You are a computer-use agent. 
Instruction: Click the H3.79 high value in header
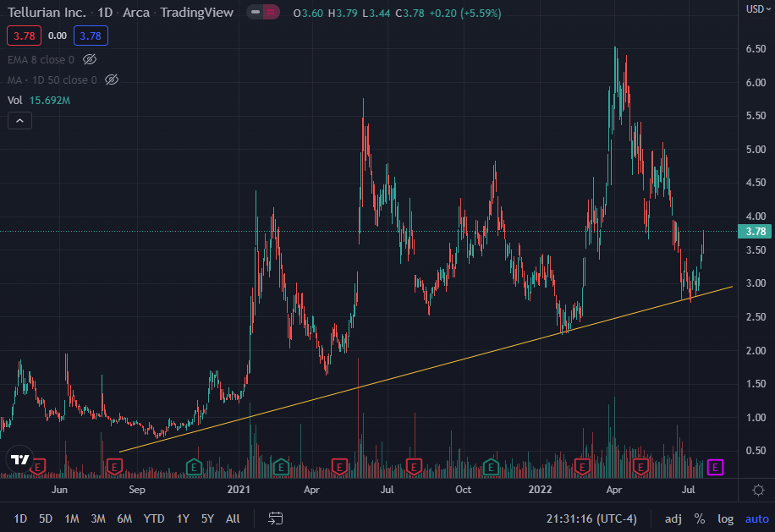tap(343, 13)
